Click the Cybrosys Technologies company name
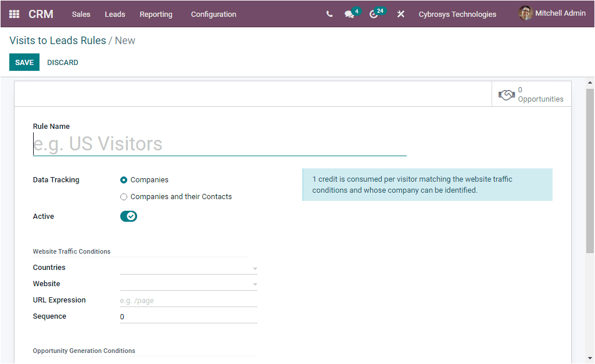This screenshot has height=364, width=595. click(457, 14)
